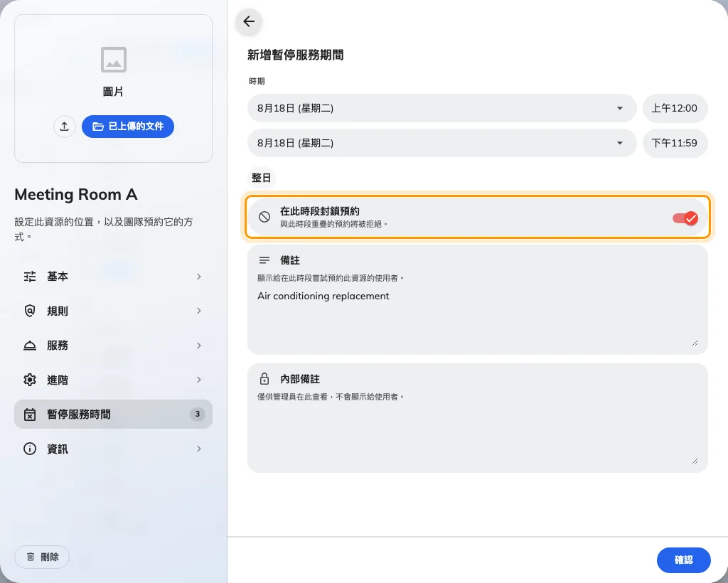The width and height of the screenshot is (728, 583).
Task: Click the image placeholder icon
Action: click(114, 60)
